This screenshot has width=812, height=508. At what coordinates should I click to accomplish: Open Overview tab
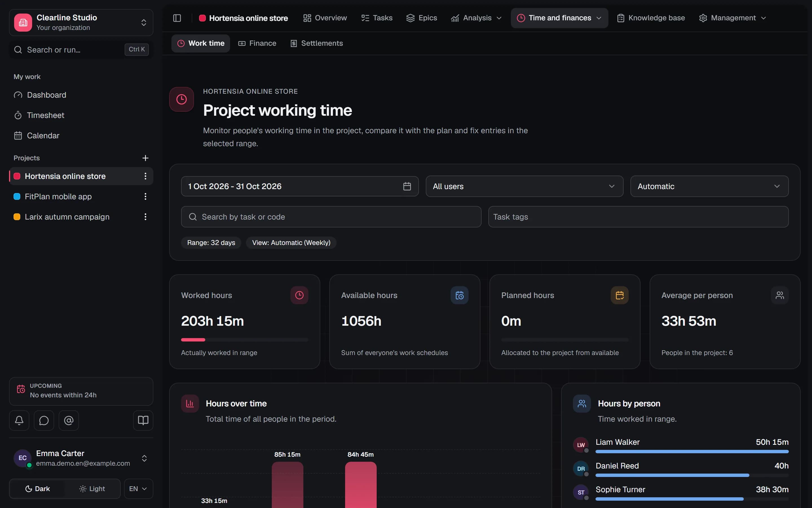[x=325, y=18]
